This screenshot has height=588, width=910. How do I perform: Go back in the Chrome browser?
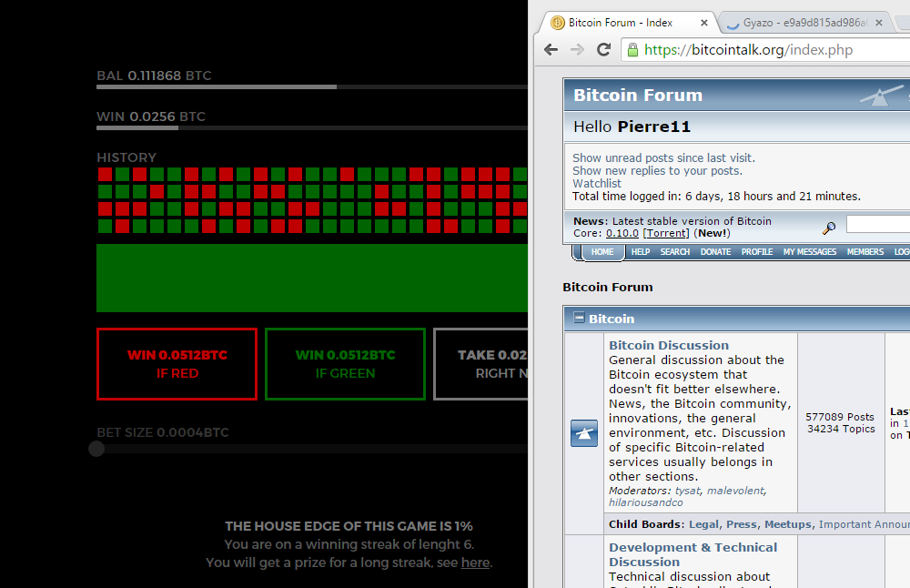point(551,50)
